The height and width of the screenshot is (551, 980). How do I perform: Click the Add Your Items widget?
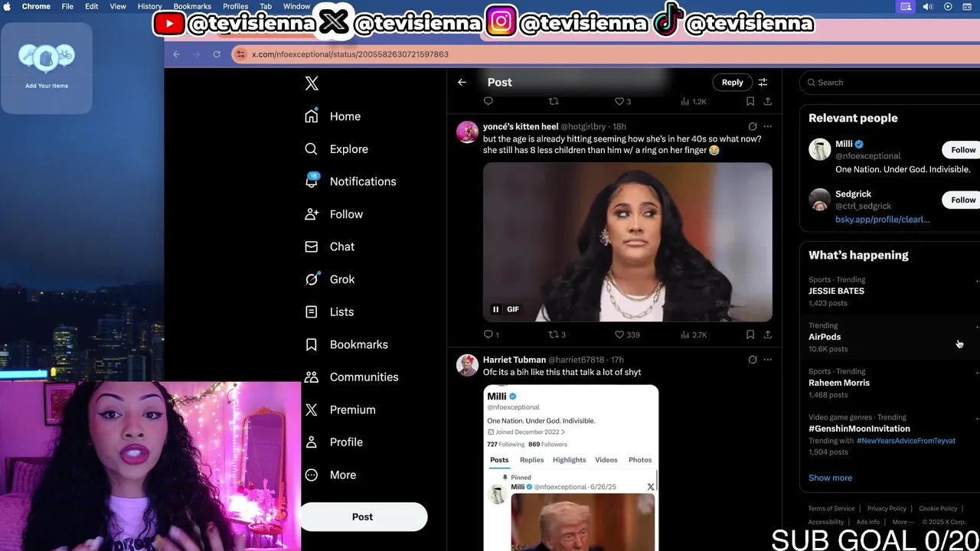click(x=47, y=67)
